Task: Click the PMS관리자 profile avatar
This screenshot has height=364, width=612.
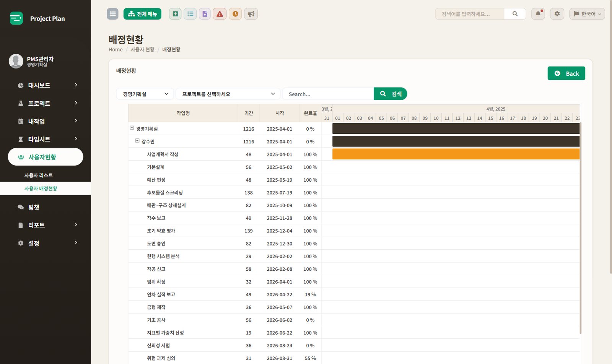Action: coord(16,61)
